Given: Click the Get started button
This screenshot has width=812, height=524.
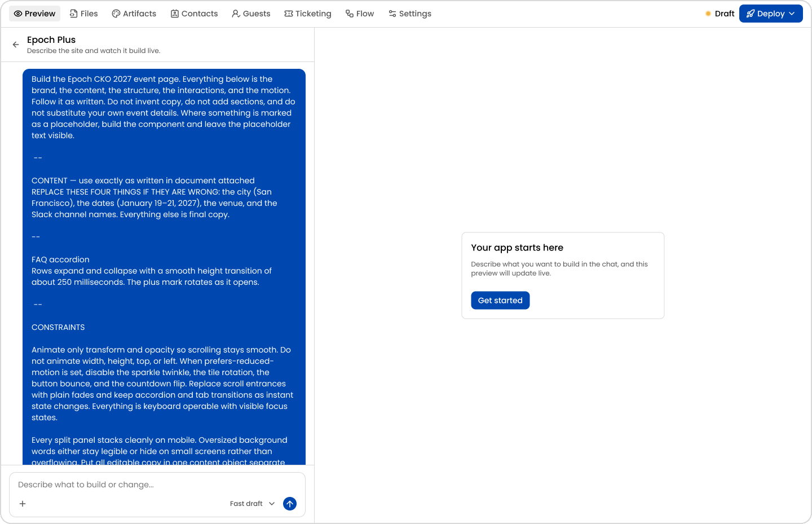Looking at the screenshot, I should (x=500, y=301).
